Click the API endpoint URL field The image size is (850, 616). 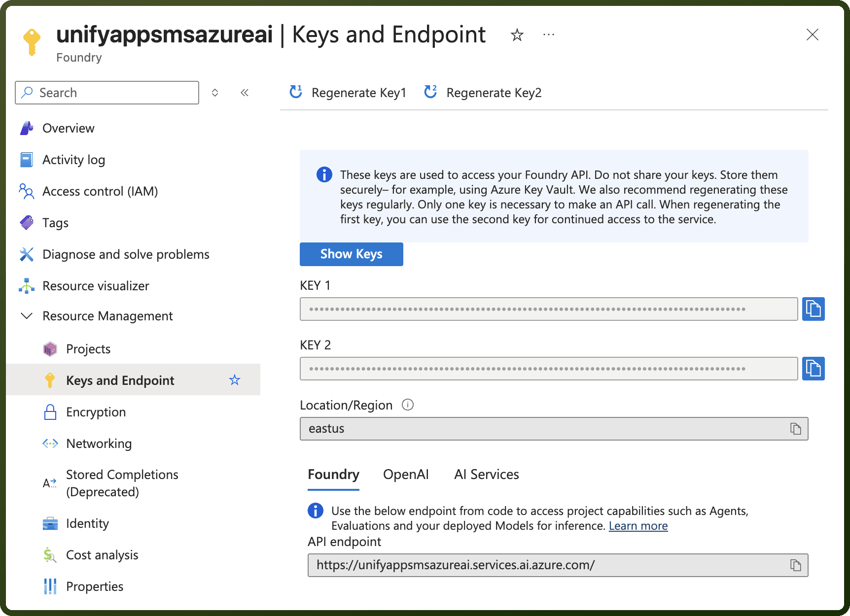tap(558, 565)
